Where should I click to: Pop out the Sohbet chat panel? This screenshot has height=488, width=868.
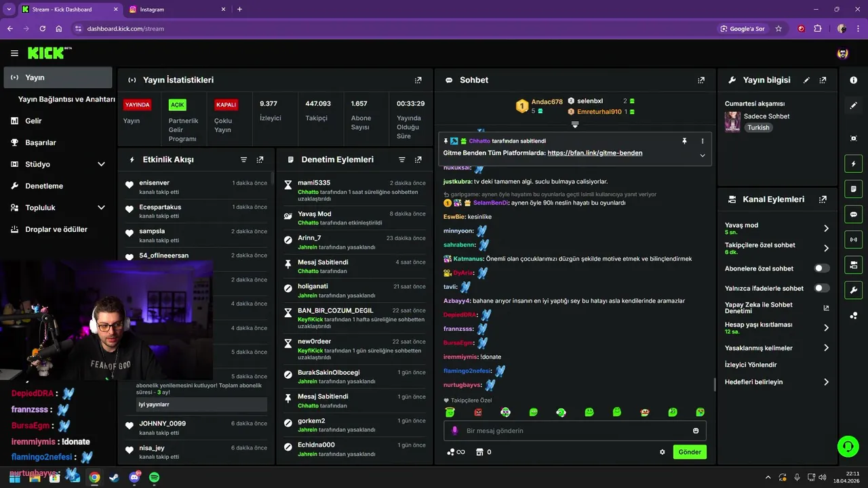(x=701, y=80)
